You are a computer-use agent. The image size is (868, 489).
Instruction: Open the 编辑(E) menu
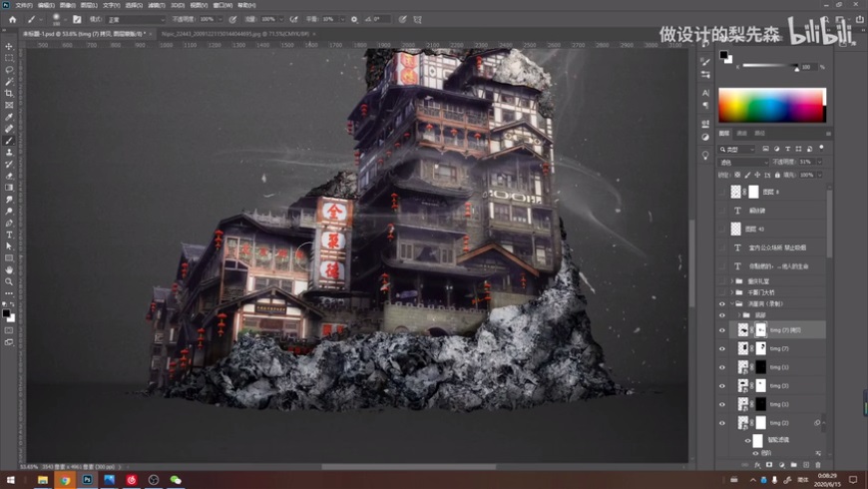pos(46,5)
